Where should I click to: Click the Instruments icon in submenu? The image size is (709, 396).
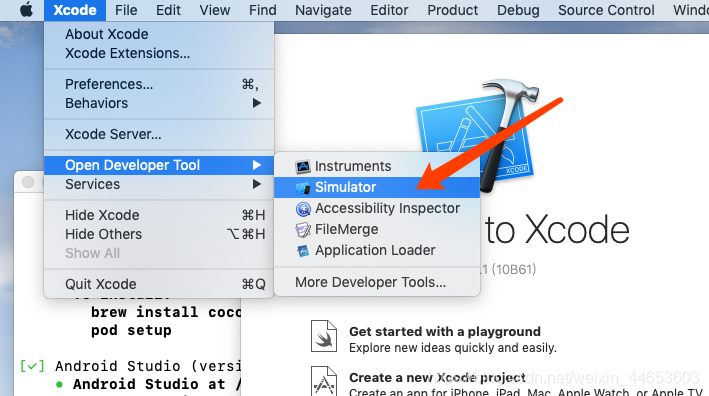(303, 166)
